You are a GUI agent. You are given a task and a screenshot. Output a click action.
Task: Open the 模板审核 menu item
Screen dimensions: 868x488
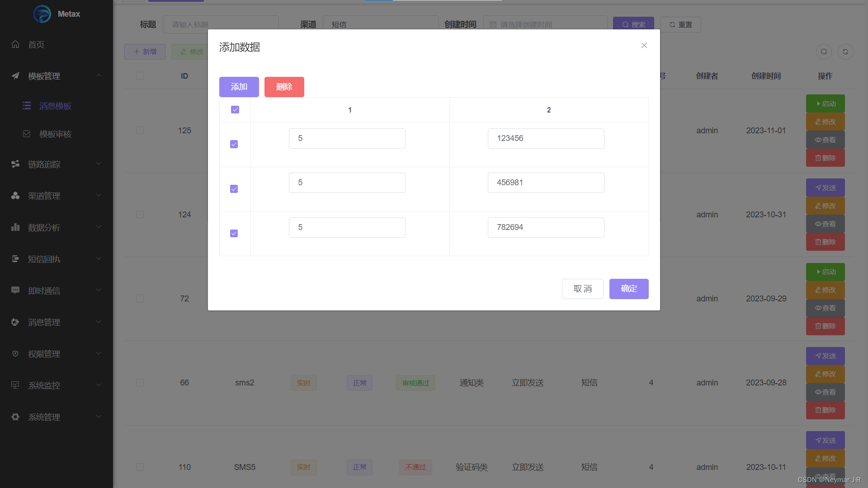pyautogui.click(x=55, y=134)
